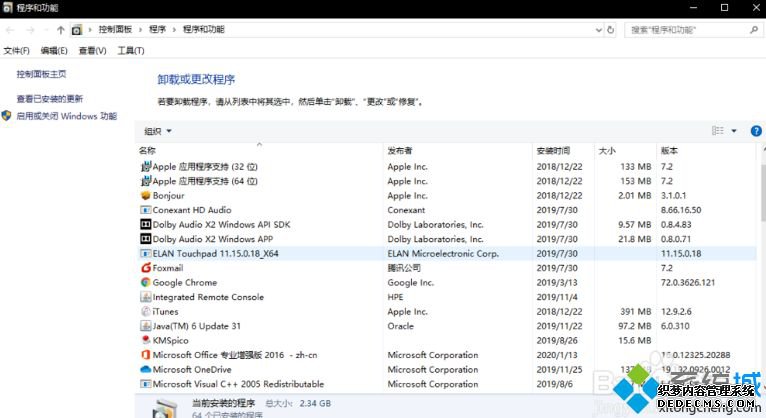The height and width of the screenshot is (418, 766).
Task: Click the Java(TM) 6 Update 31 icon
Action: (146, 326)
